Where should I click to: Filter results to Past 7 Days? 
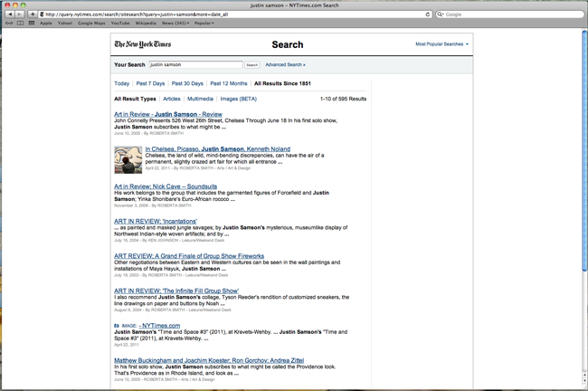pos(150,83)
